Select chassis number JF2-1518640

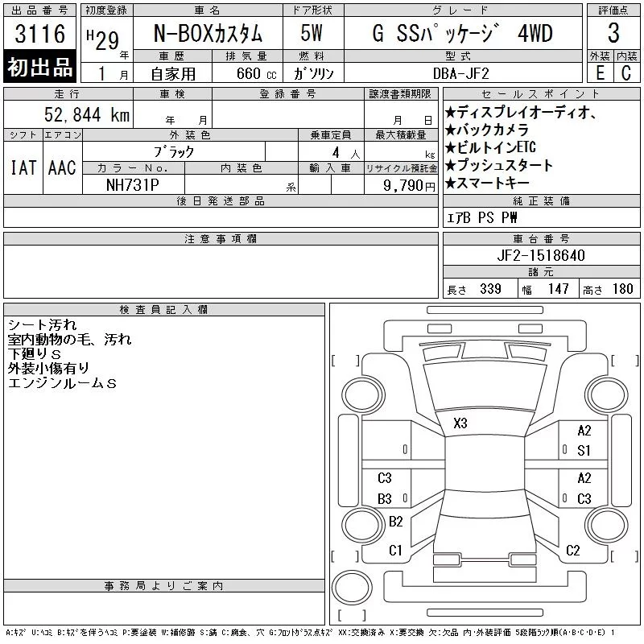pos(541,255)
